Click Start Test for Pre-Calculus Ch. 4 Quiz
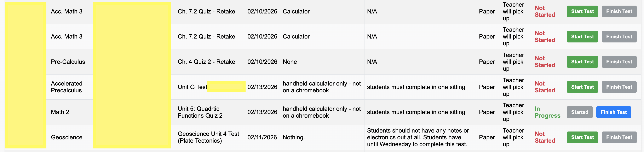The height and width of the screenshot is (152, 644). 582,62
